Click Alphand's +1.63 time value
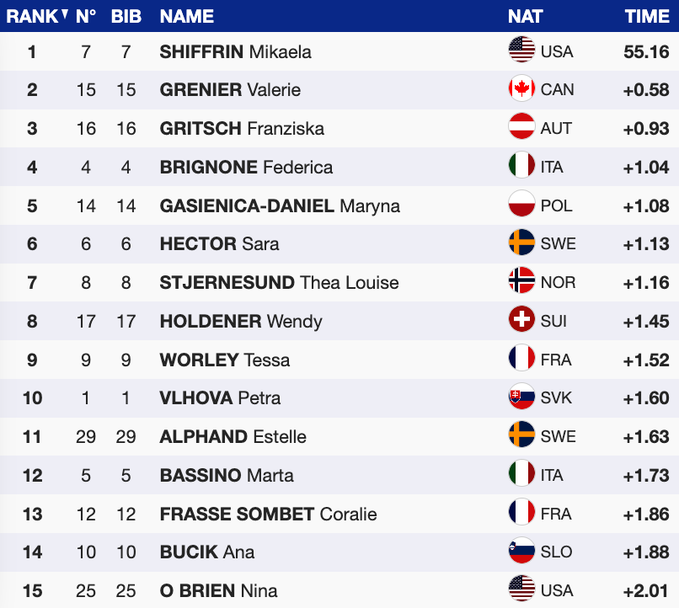Screen dimensions: 679x608 point(646,436)
